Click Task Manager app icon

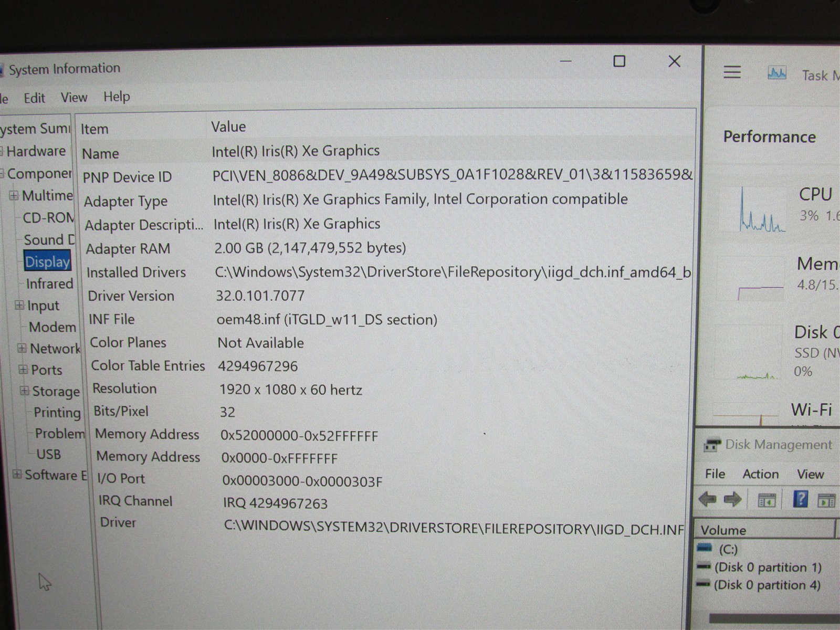[x=776, y=73]
